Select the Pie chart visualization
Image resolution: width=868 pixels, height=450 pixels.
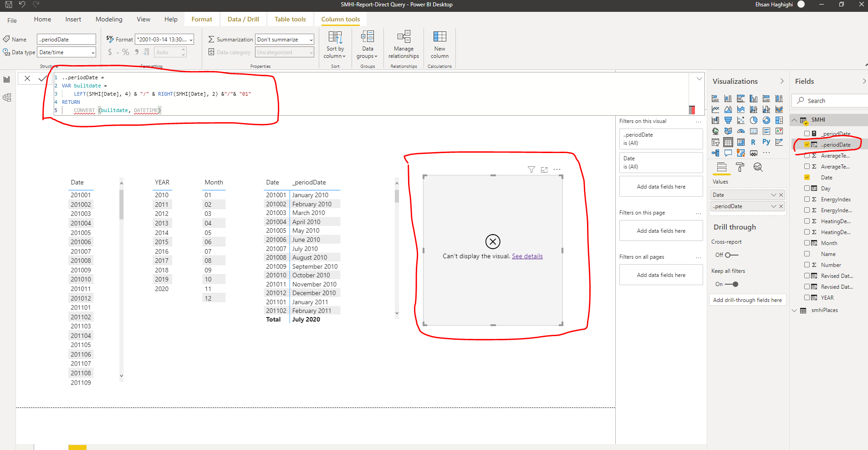click(x=754, y=120)
